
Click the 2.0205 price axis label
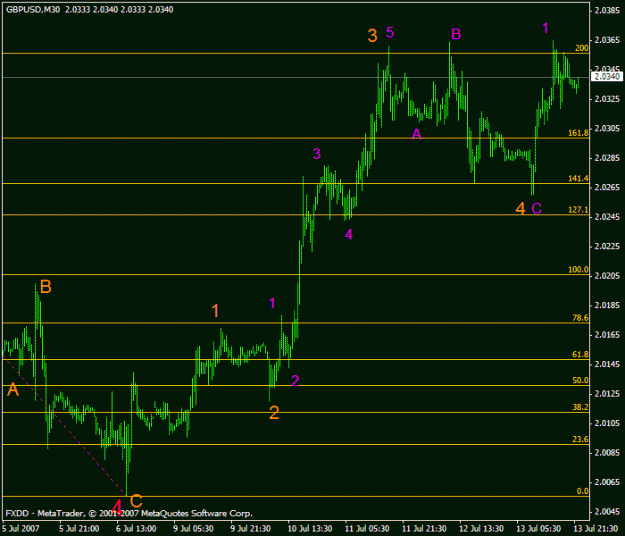pyautogui.click(x=607, y=276)
